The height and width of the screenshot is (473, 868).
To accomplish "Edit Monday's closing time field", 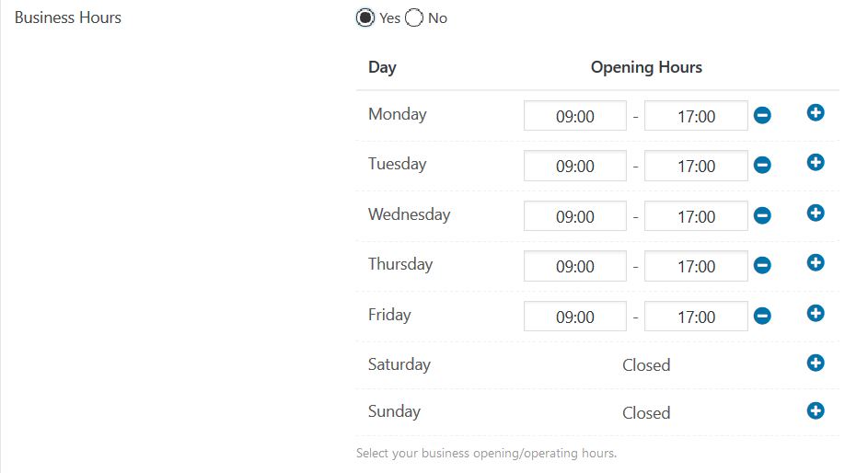I will 696,116.
